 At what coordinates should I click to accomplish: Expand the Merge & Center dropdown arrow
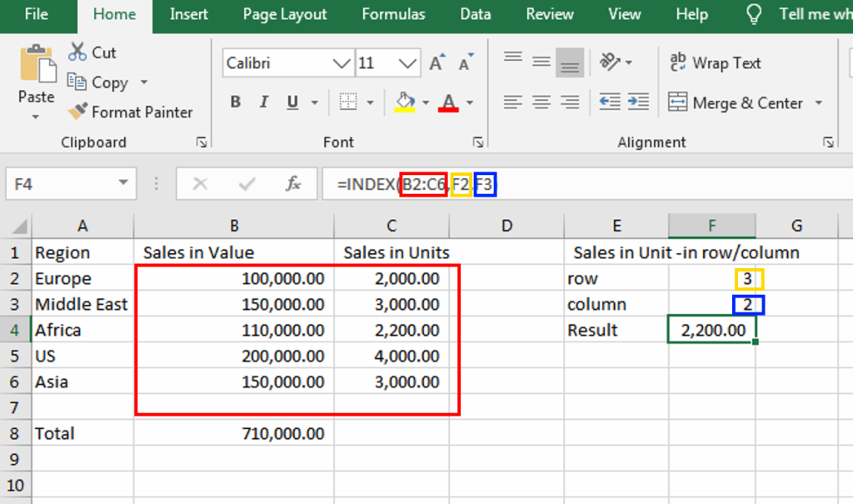point(818,103)
